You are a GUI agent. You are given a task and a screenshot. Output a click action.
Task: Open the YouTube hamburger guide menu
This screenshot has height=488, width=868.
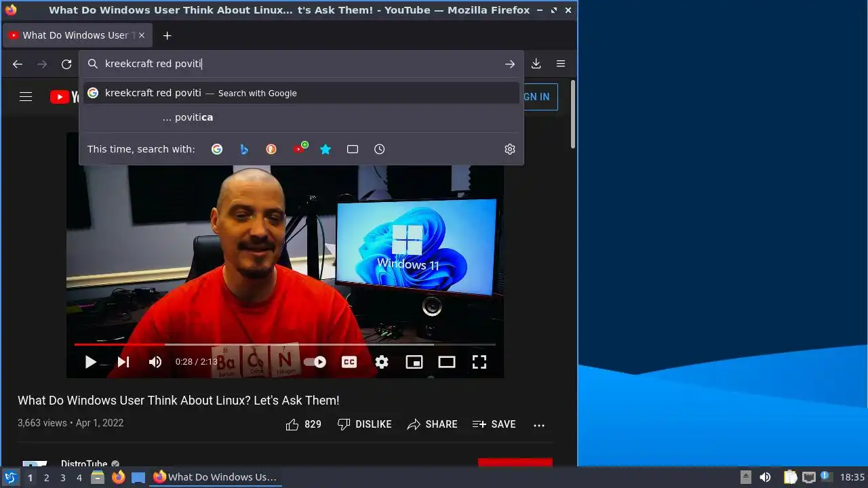pyautogui.click(x=26, y=97)
